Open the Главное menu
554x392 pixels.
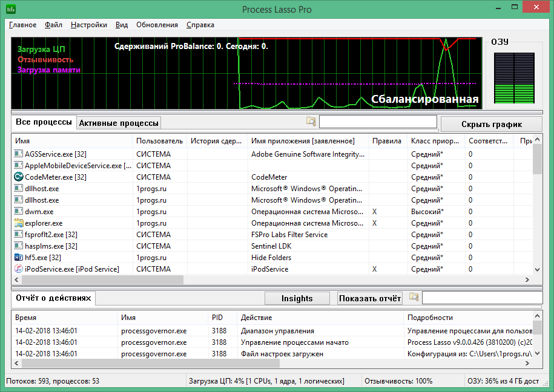(22, 25)
